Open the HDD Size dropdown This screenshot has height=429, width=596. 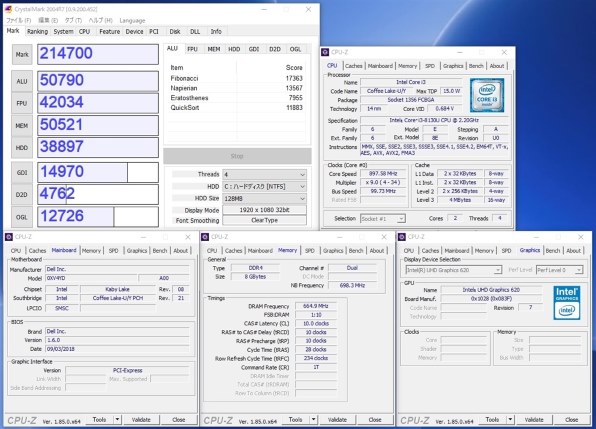[x=265, y=198]
